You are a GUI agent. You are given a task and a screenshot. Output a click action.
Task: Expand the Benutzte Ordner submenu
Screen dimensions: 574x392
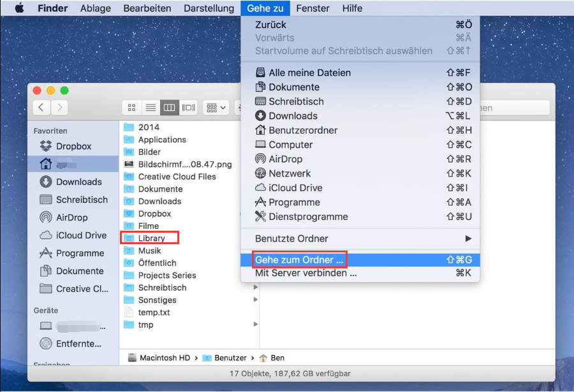(x=360, y=238)
